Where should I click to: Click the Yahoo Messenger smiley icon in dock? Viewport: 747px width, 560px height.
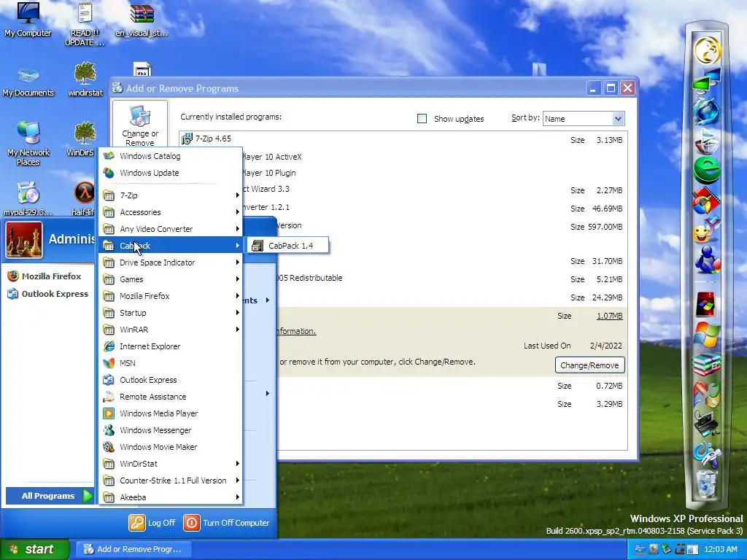tap(707, 231)
